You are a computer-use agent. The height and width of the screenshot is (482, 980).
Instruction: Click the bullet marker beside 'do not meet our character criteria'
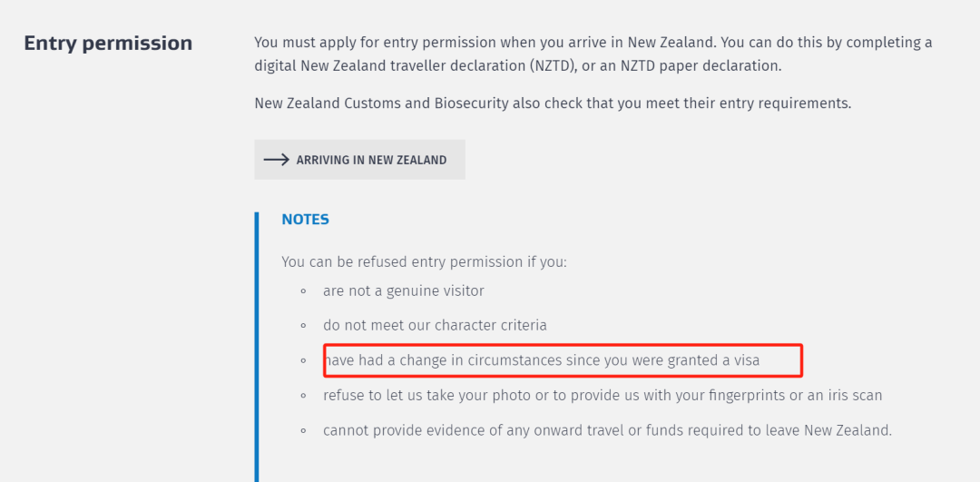[x=303, y=326]
